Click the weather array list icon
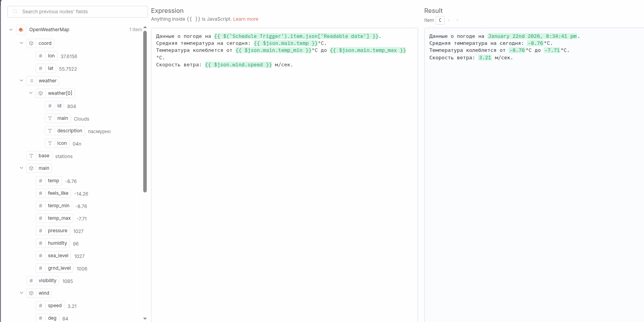Viewport: 644px width, 322px height. (31, 81)
